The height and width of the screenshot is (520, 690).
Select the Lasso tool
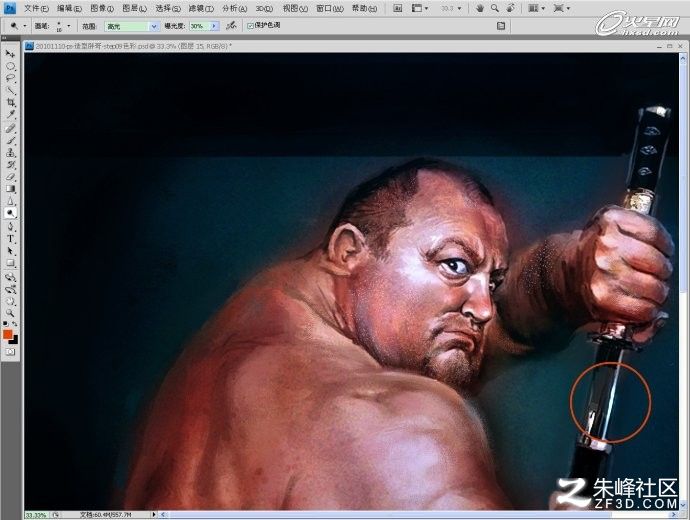(11, 79)
